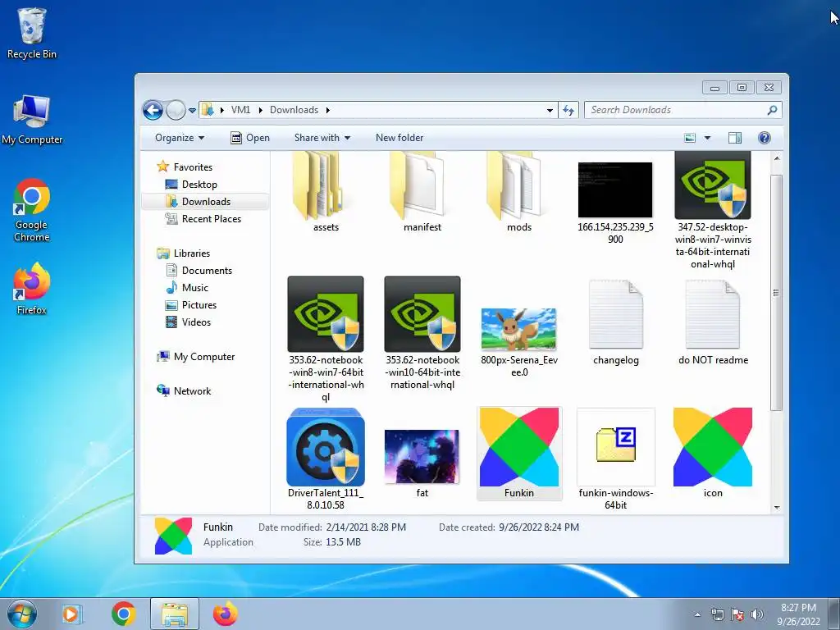This screenshot has width=840, height=630.
Task: Click the volume speaker tray icon
Action: pos(756,614)
